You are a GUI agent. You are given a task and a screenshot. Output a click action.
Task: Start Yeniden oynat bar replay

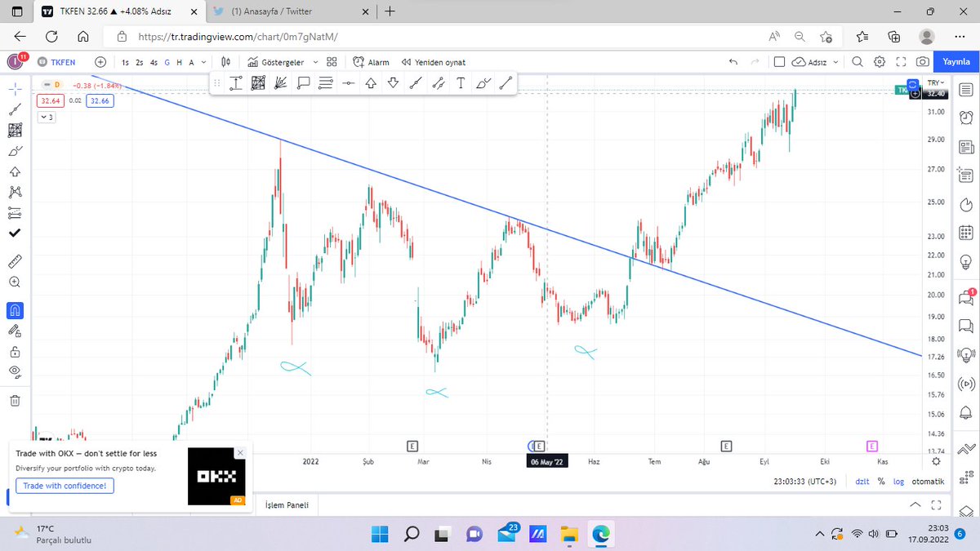click(x=434, y=62)
